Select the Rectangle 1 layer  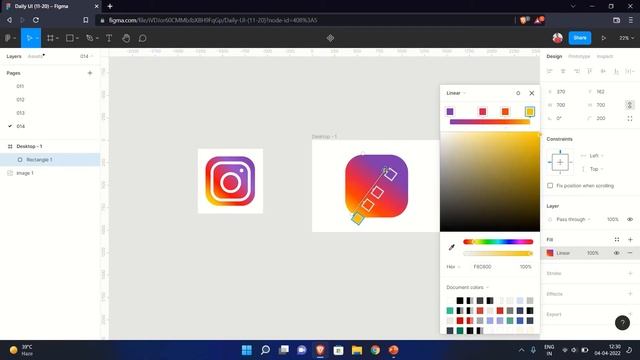(x=50, y=160)
